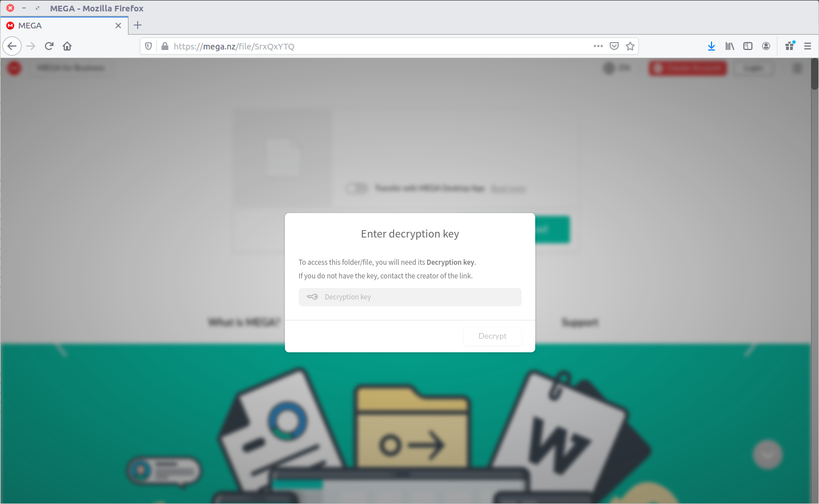Open the Firefox hamburger application menu
The height and width of the screenshot is (504, 819).
[808, 46]
